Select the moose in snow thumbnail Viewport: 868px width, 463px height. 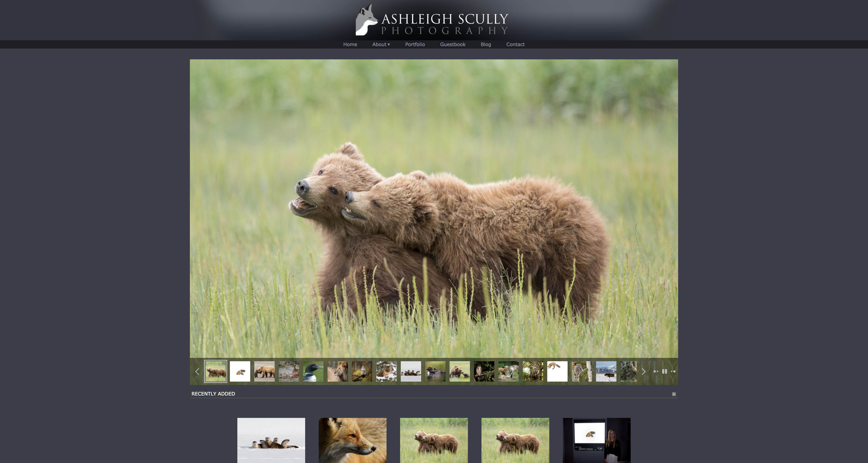pyautogui.click(x=606, y=371)
